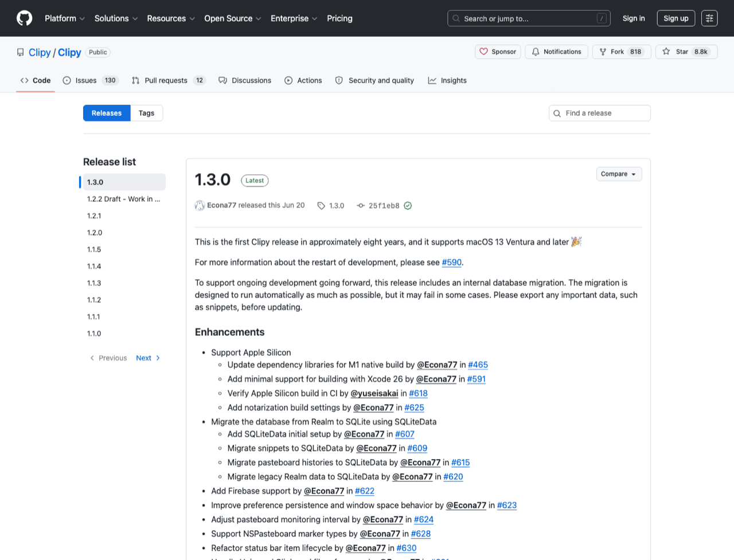Select release 1.1.4 in list
Viewport: 734px width, 560px height.
pyautogui.click(x=124, y=267)
